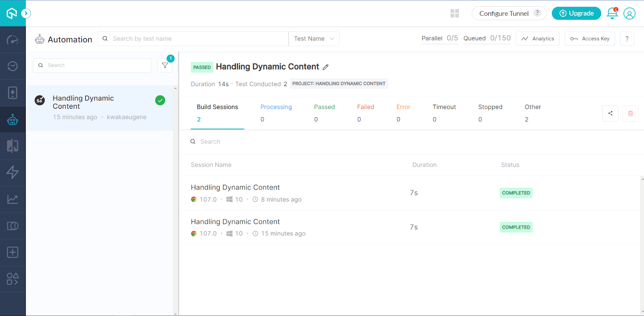Open the apps grid icon in header
644x316 pixels.
point(455,13)
